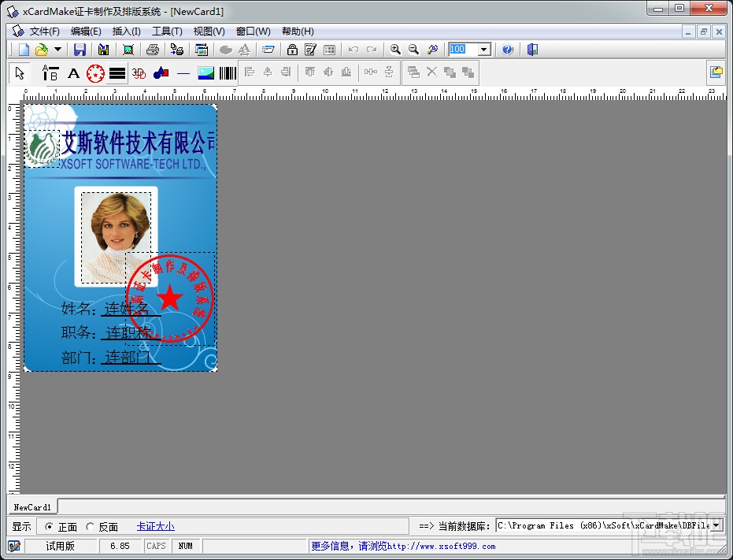Image resolution: width=733 pixels, height=560 pixels.
Task: Select the 反面 back side radio button
Action: [x=91, y=527]
